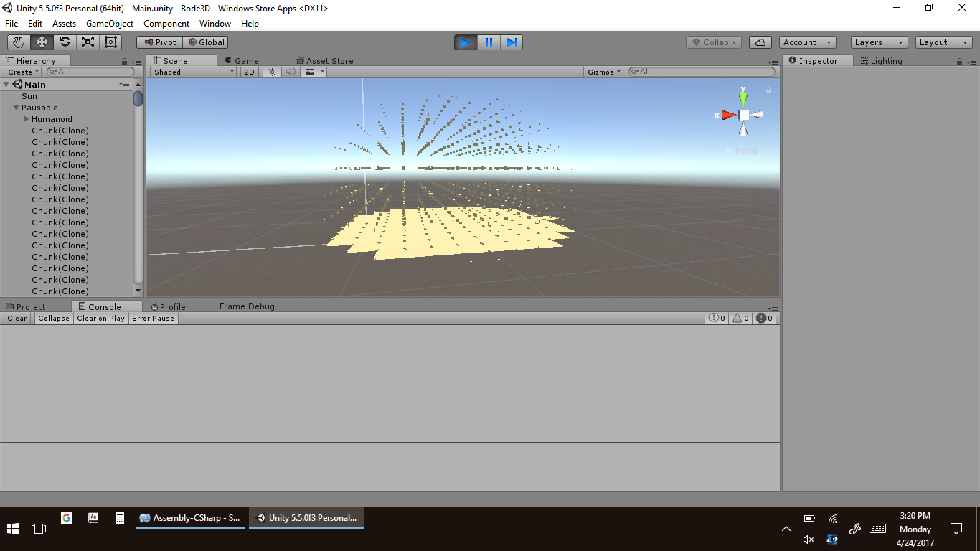
Task: Click the console Clear button
Action: pos(17,318)
